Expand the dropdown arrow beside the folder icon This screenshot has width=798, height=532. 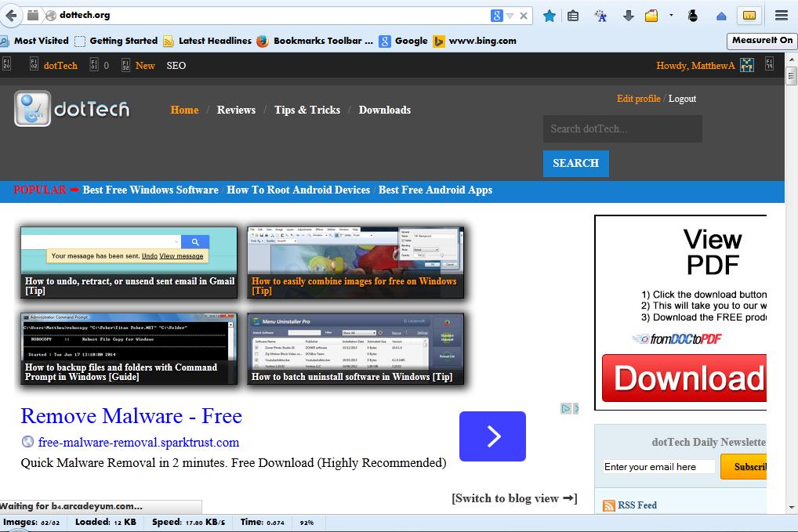click(x=671, y=16)
